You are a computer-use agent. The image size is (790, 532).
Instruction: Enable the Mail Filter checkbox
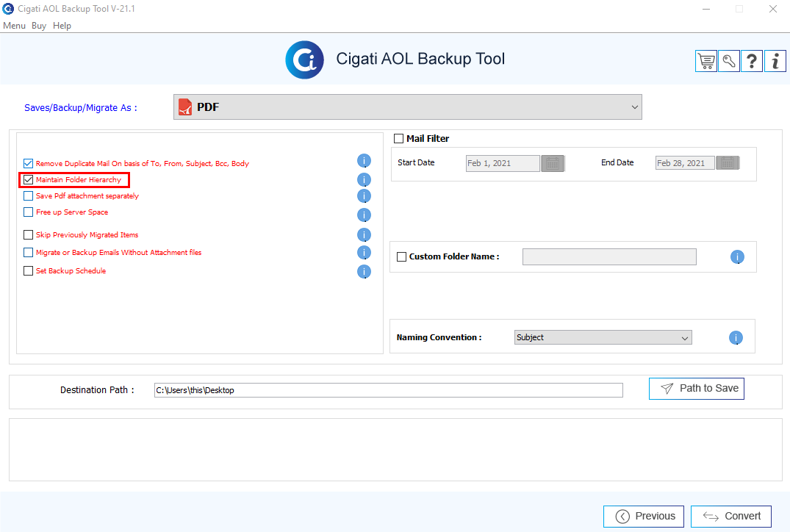[x=398, y=139]
